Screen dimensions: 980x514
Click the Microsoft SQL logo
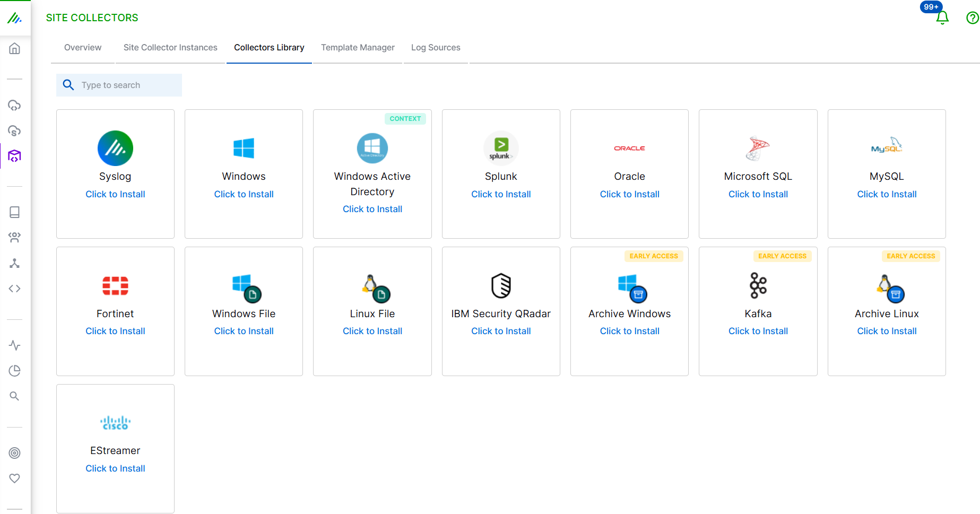(758, 148)
